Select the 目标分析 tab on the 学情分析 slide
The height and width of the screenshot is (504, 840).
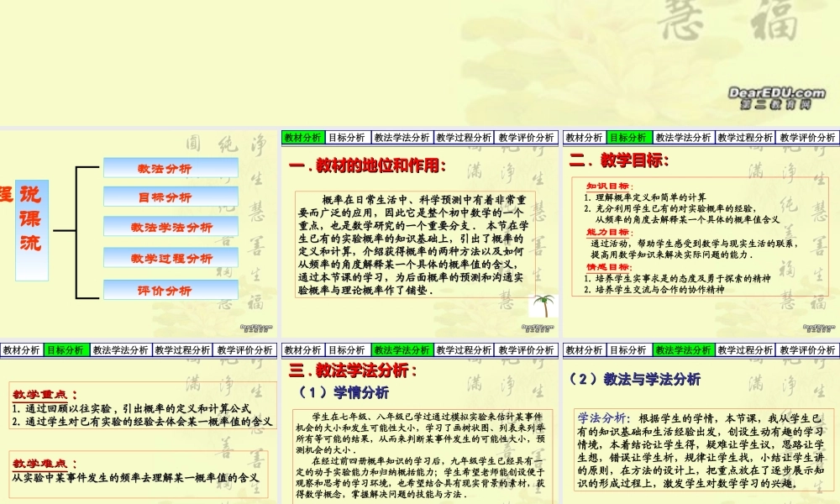coord(347,350)
